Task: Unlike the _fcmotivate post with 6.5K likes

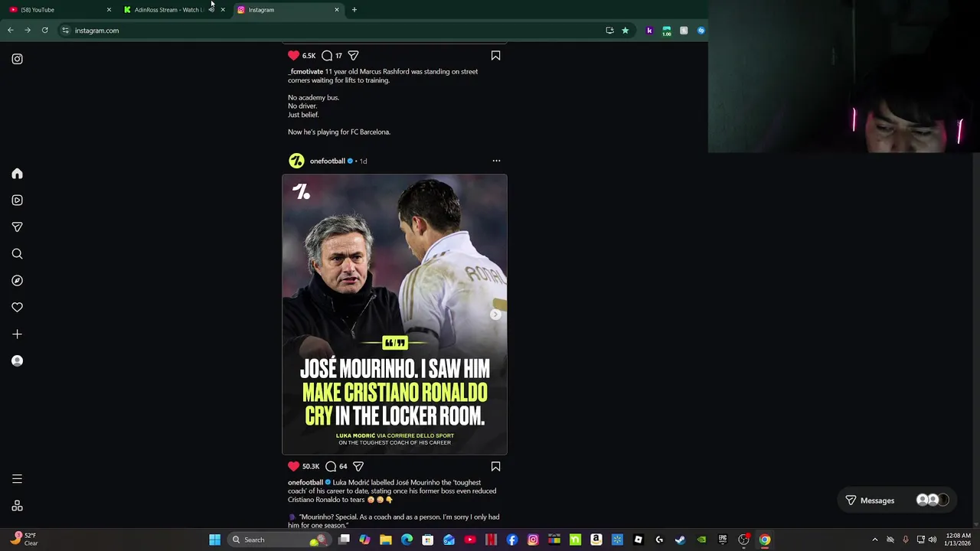Action: click(x=294, y=55)
